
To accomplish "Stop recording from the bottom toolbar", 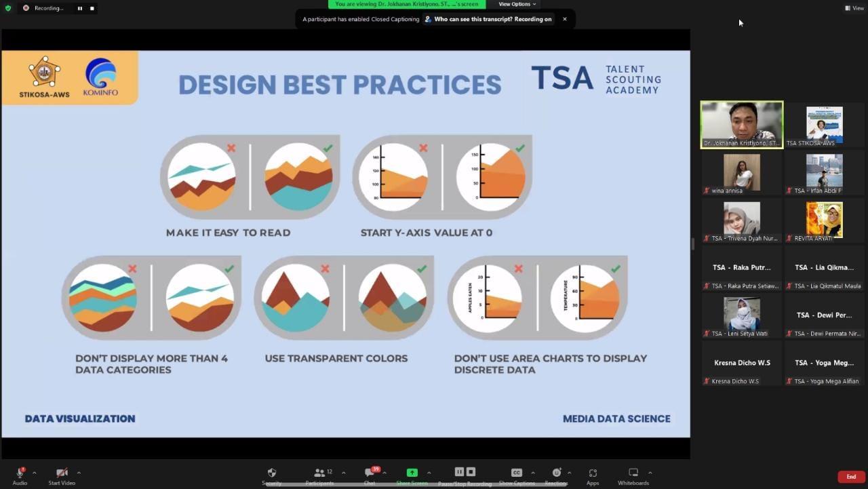I will (x=471, y=471).
